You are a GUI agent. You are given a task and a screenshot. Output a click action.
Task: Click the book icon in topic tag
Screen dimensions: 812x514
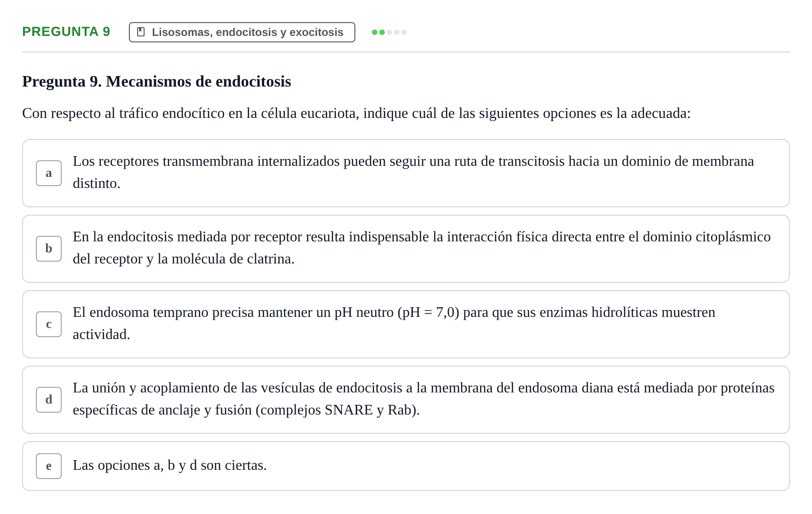tap(141, 32)
